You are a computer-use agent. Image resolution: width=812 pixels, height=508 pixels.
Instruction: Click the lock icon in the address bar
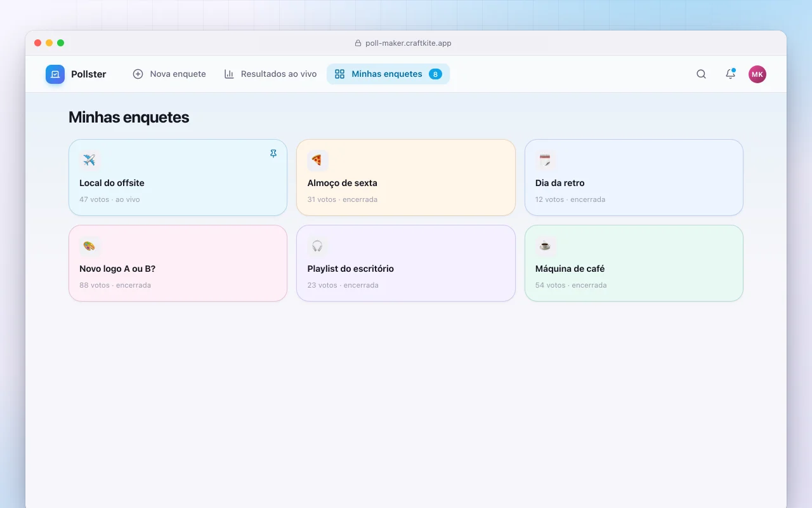pyautogui.click(x=358, y=43)
